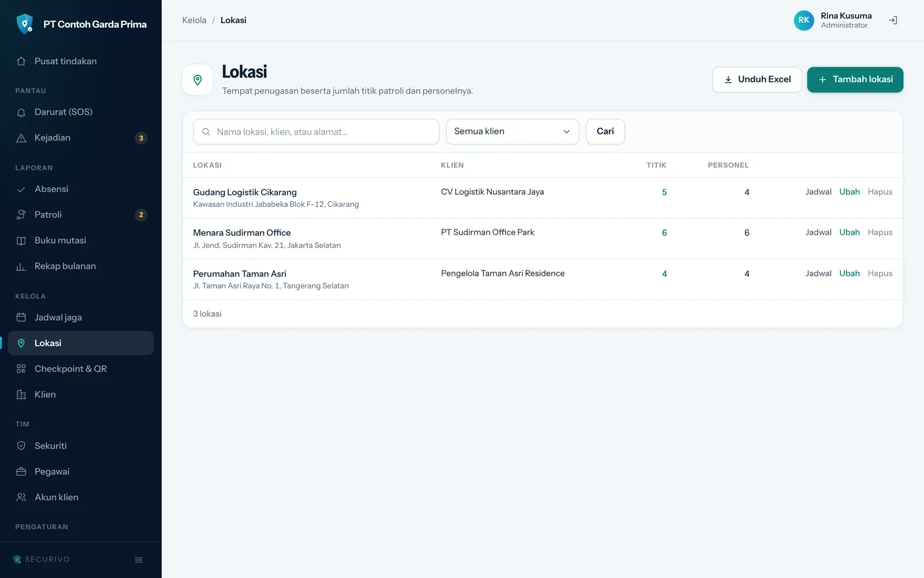Click the client name Pengelola Taman Asri Residence

[x=502, y=273]
